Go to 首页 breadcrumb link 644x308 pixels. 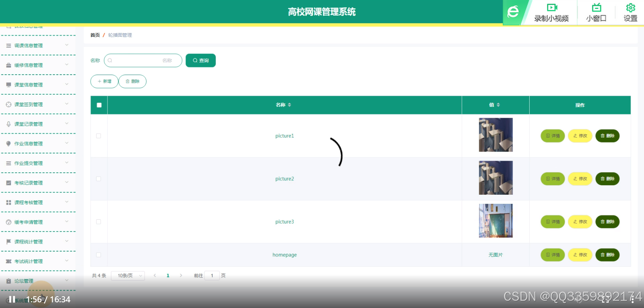95,35
